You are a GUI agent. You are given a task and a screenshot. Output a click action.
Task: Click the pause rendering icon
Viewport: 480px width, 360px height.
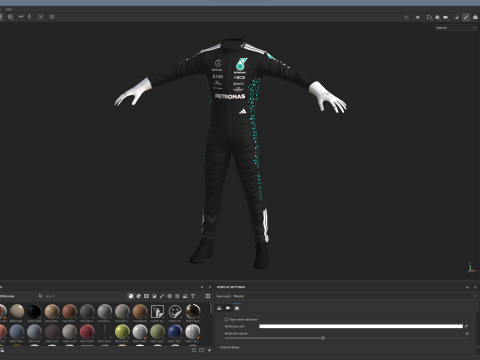[417, 17]
